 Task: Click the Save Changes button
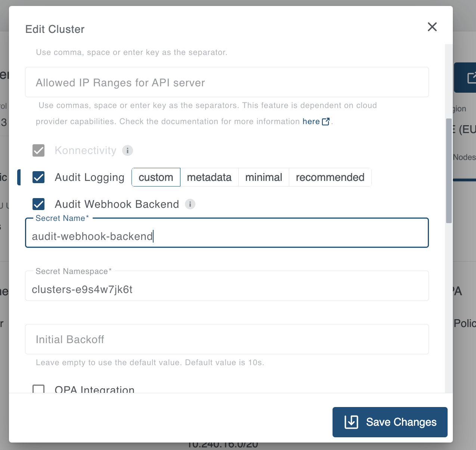(390, 422)
